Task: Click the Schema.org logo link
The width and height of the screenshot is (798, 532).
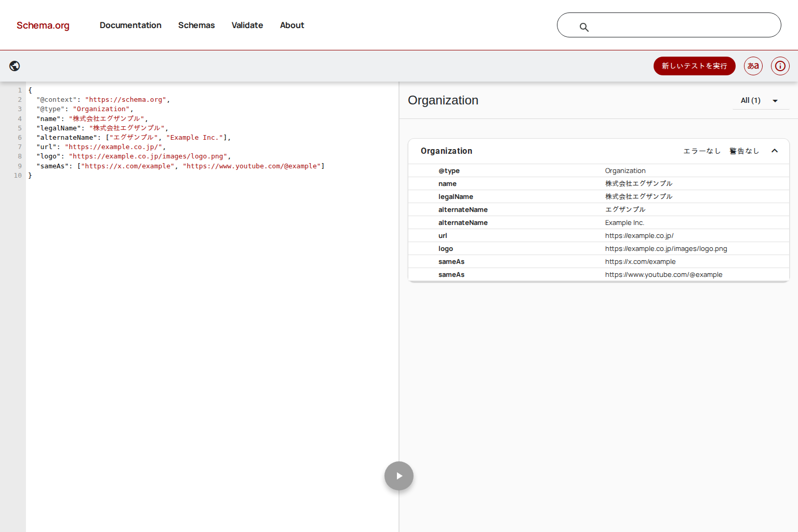Action: [43, 25]
